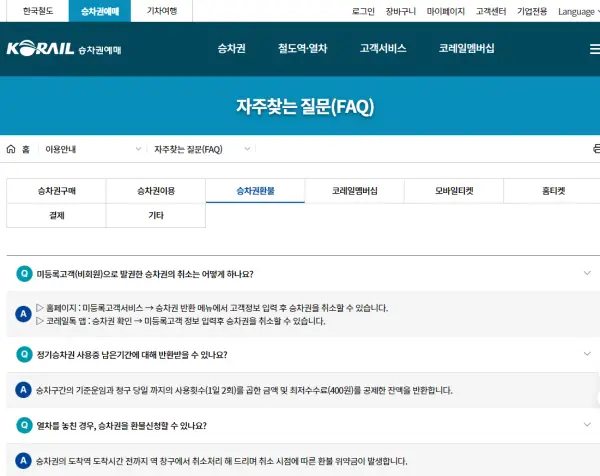Open the 철도역·열차 main menu
600x476 pixels.
point(302,49)
